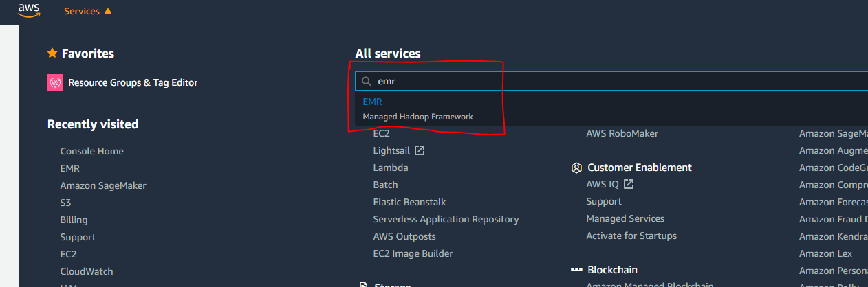Image resolution: width=868 pixels, height=287 pixels.
Task: Open Serverless Application Repository
Action: [x=446, y=219]
